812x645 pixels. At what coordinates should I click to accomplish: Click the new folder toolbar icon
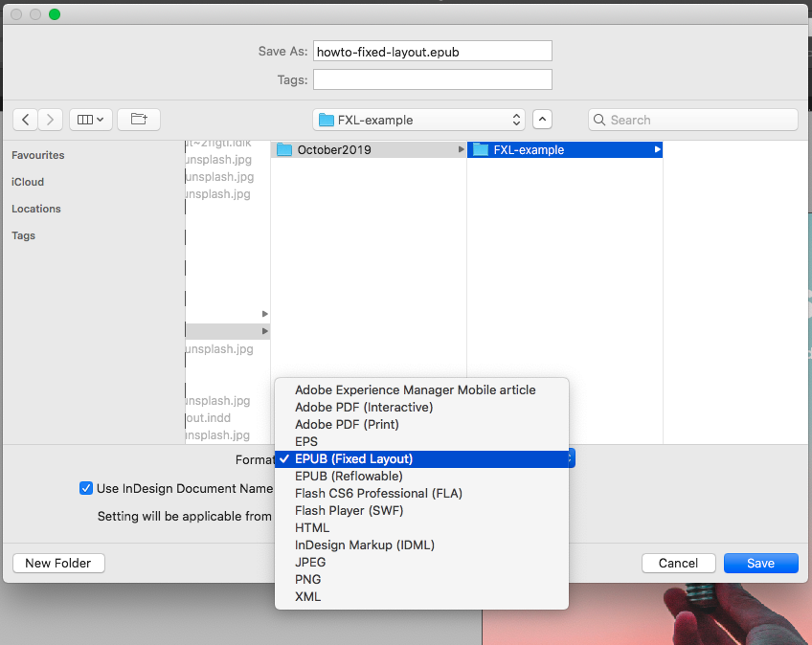click(139, 120)
